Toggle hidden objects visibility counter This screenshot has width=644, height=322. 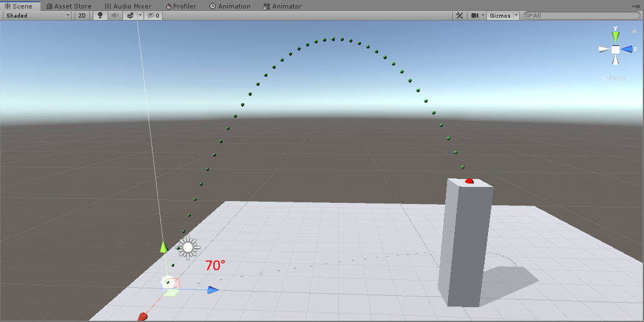[x=153, y=15]
